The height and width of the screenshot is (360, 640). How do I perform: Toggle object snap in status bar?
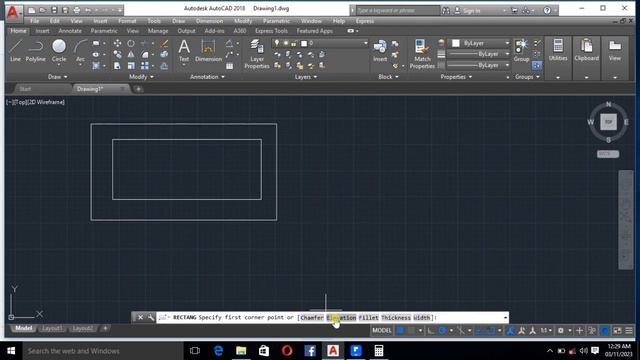point(491,330)
